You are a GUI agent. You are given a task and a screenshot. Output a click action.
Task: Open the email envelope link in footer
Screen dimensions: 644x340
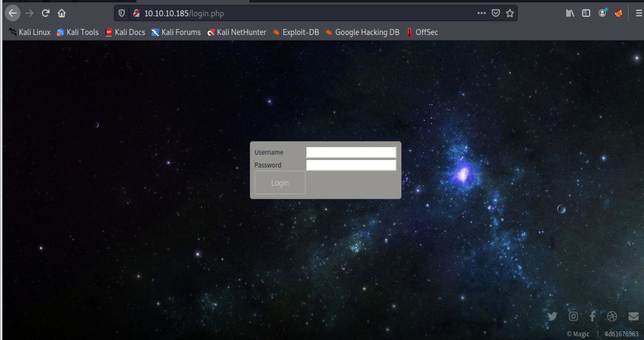pyautogui.click(x=633, y=316)
